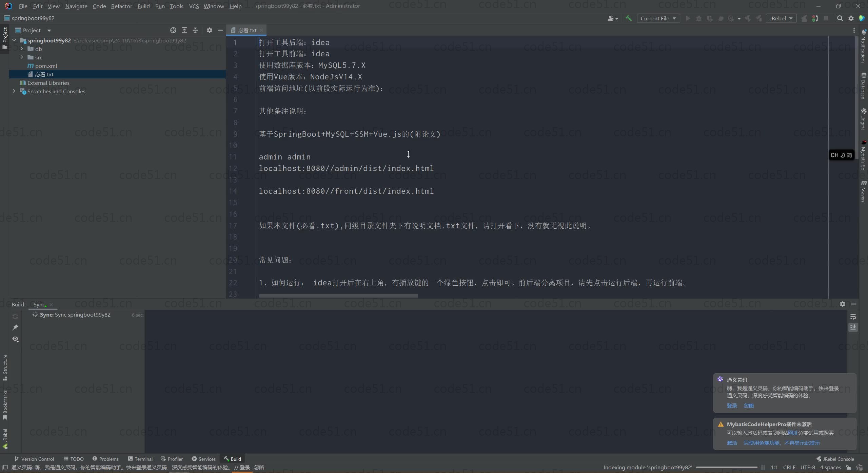The image size is (868, 473).
Task: Open the Current File run configuration dropdown
Action: point(658,18)
